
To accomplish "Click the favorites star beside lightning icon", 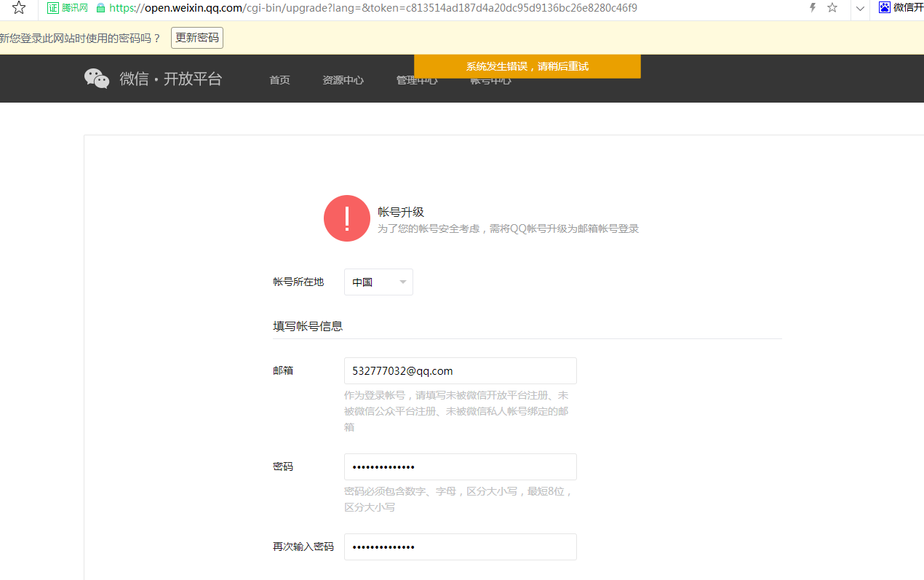I will (x=832, y=8).
